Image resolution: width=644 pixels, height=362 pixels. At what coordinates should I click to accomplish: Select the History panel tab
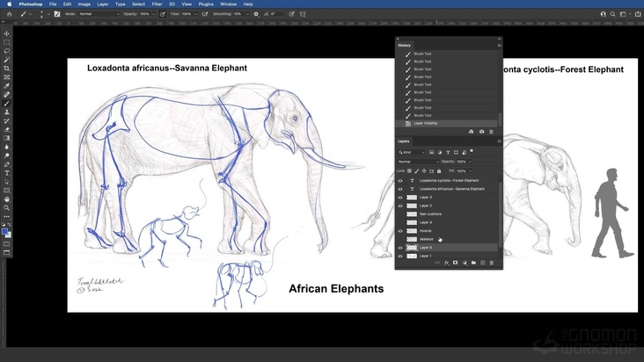pyautogui.click(x=404, y=45)
